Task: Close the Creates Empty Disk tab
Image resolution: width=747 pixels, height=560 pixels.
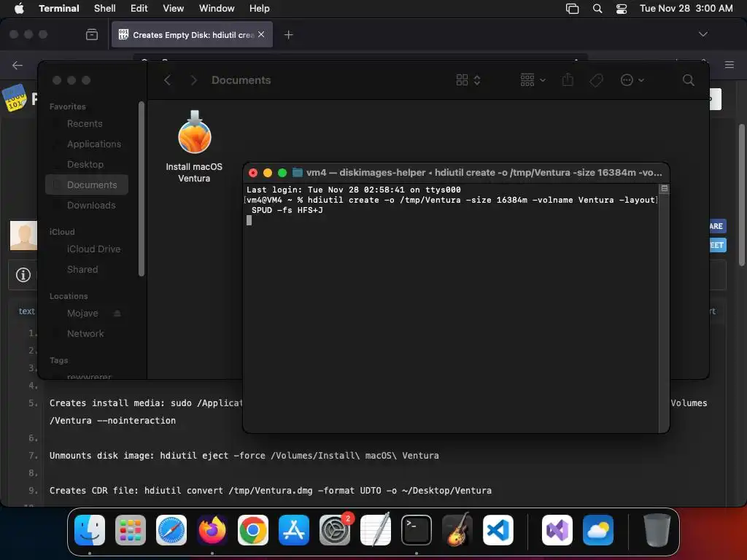Action: click(261, 34)
